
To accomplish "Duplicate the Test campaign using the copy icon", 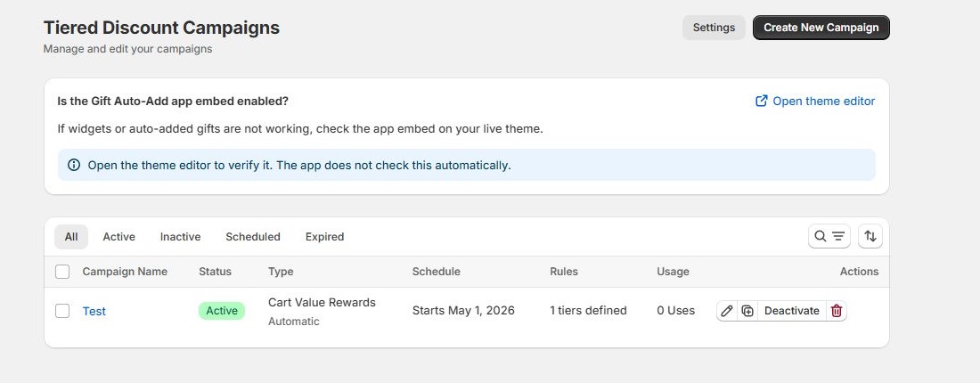I will 747,311.
